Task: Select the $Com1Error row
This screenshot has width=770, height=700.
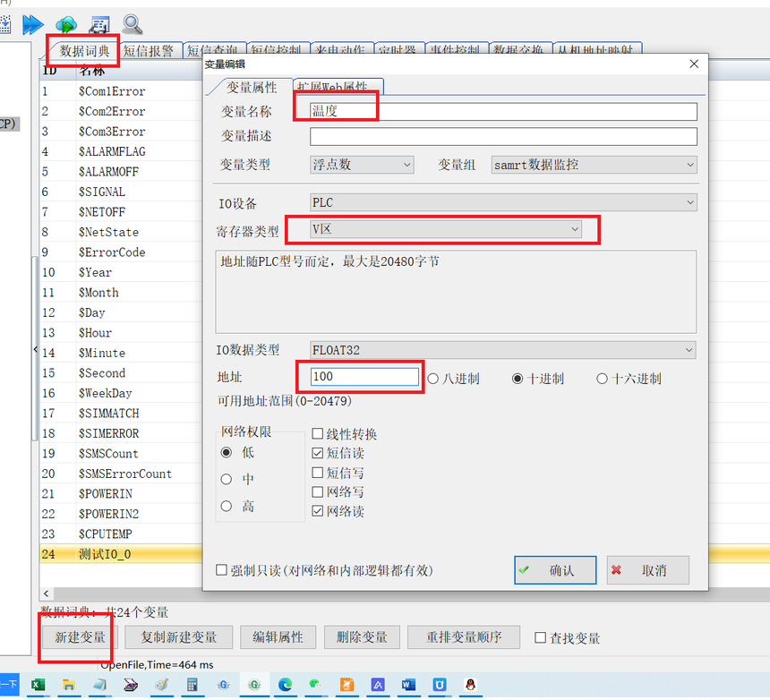Action: click(121, 91)
